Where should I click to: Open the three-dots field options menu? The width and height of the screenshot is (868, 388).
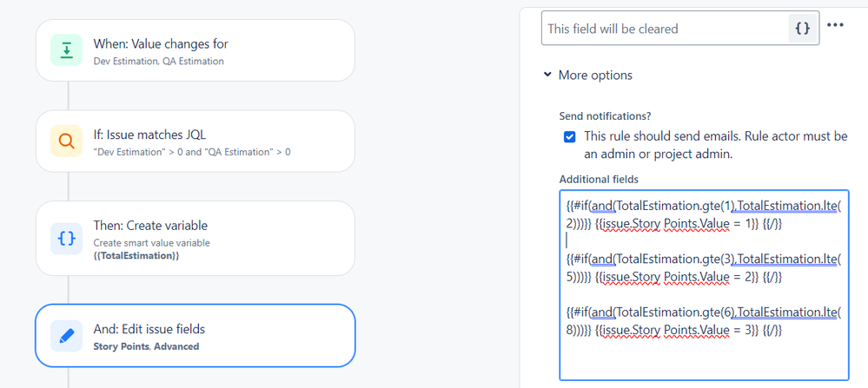836,25
